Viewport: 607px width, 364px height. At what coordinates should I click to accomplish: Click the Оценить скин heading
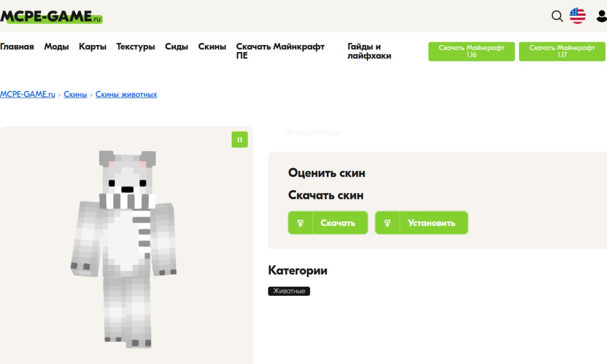pos(327,173)
